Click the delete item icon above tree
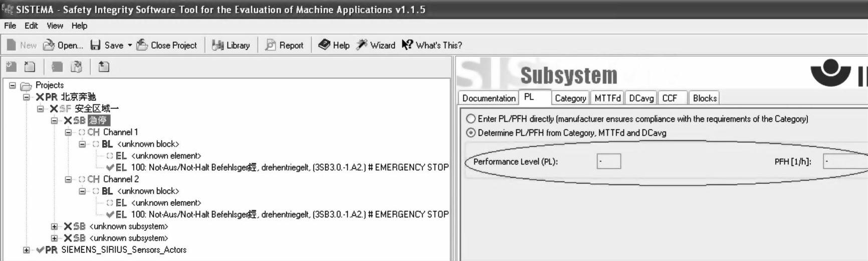This screenshot has width=868, height=261. coord(30,67)
